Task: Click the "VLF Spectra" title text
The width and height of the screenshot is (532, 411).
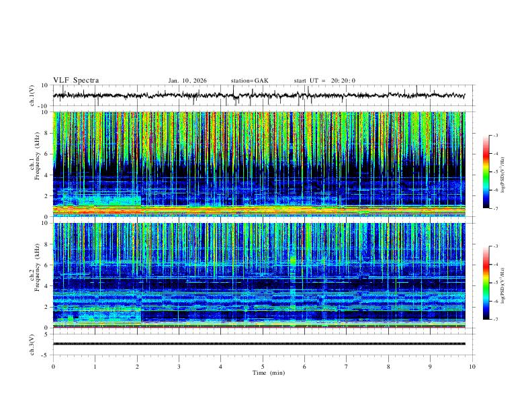Action: [x=76, y=81]
